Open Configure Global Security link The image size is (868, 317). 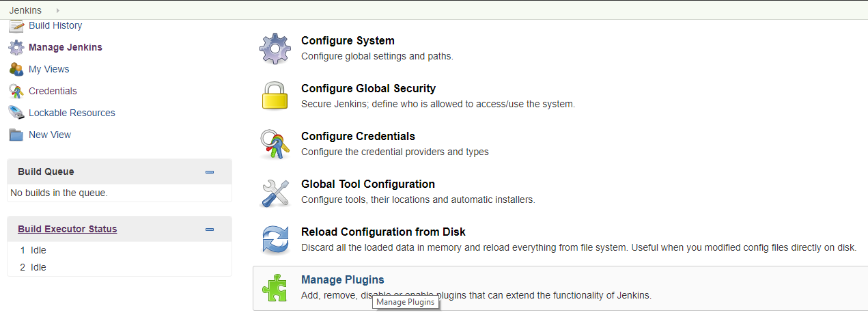click(368, 89)
